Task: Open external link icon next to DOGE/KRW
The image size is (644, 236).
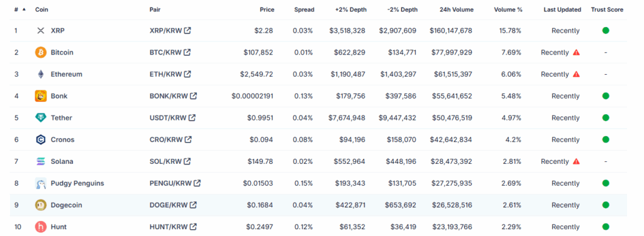Action: click(x=192, y=205)
